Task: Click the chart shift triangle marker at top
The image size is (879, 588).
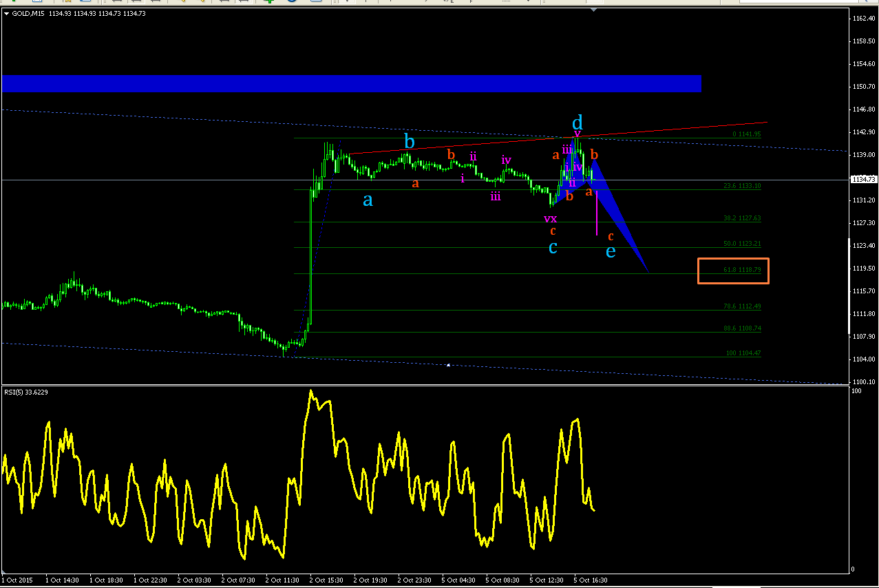Action: (594, 10)
